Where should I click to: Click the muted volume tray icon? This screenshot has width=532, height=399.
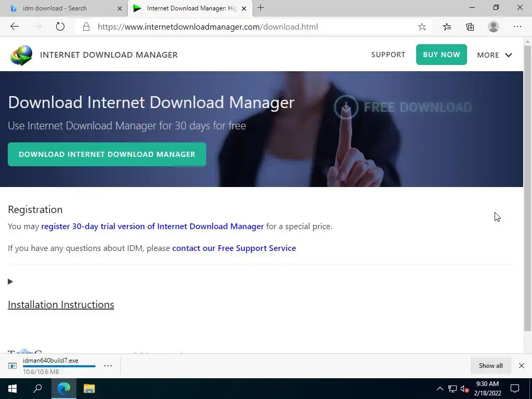pos(464,389)
